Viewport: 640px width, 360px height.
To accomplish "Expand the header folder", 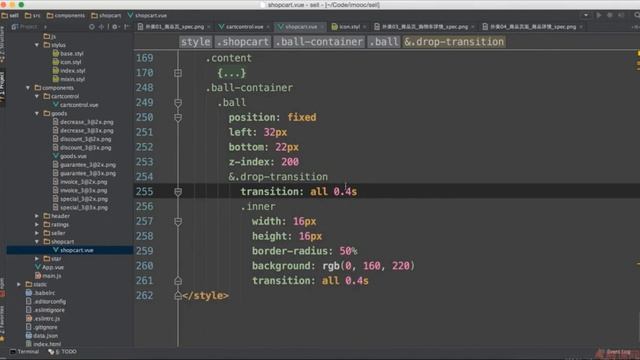I will point(37,216).
